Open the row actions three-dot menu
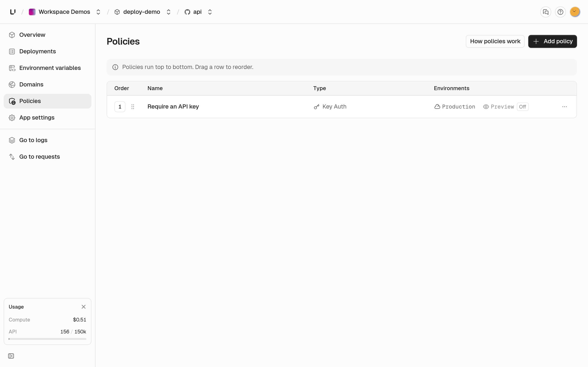 point(565,107)
